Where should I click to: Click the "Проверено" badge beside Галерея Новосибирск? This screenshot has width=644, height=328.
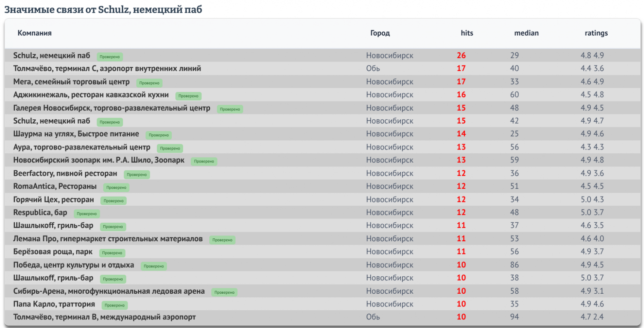[x=230, y=109]
